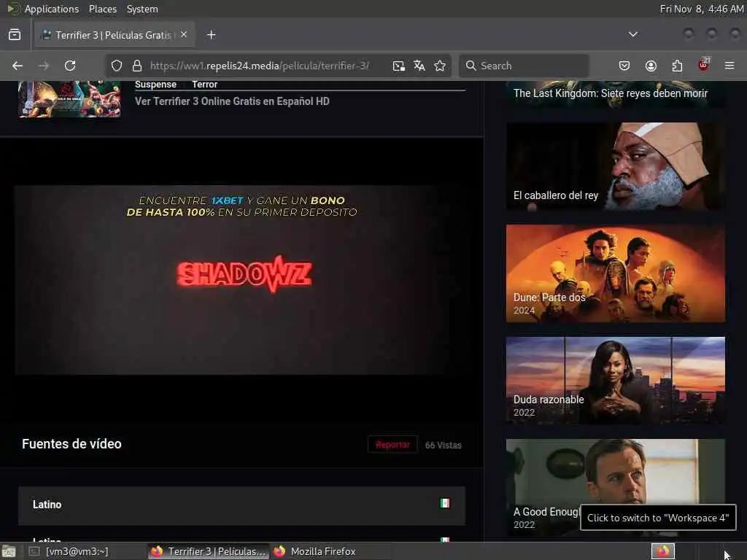
Task: Translate this page using the translate icon
Action: [x=419, y=66]
